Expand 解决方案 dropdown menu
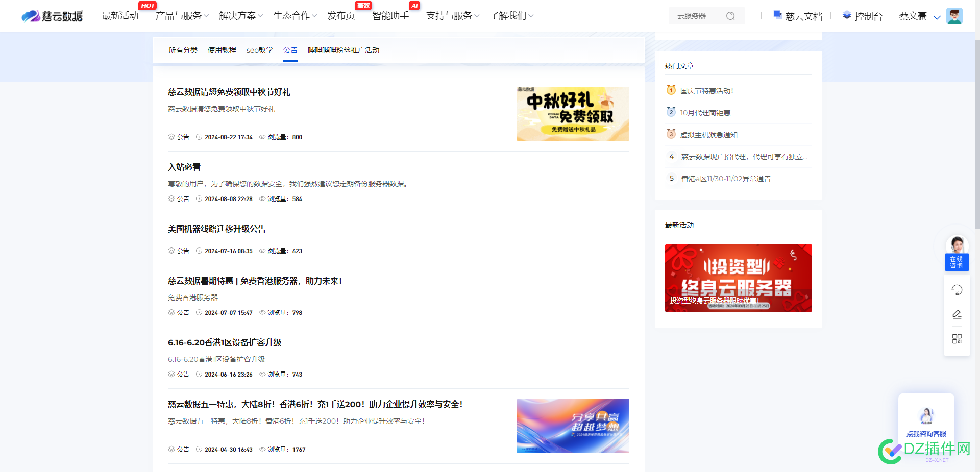 point(241,16)
